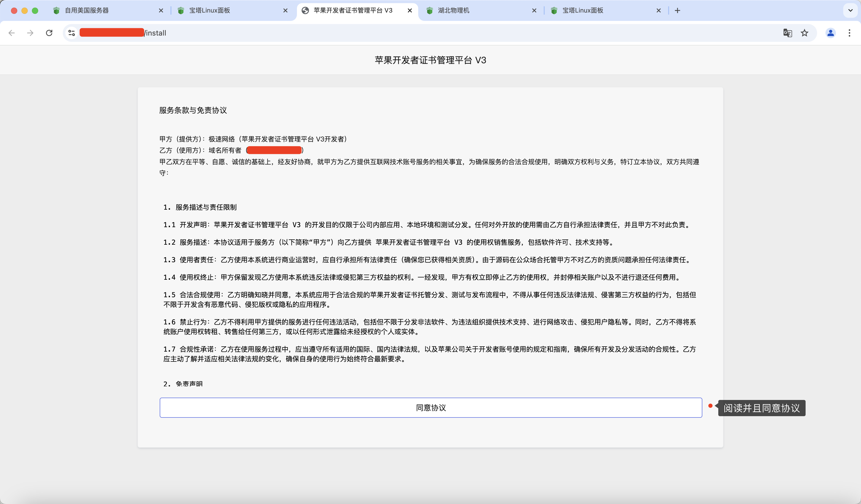Image resolution: width=861 pixels, height=504 pixels.
Task: Click the browser forward arrow
Action: pos(30,33)
